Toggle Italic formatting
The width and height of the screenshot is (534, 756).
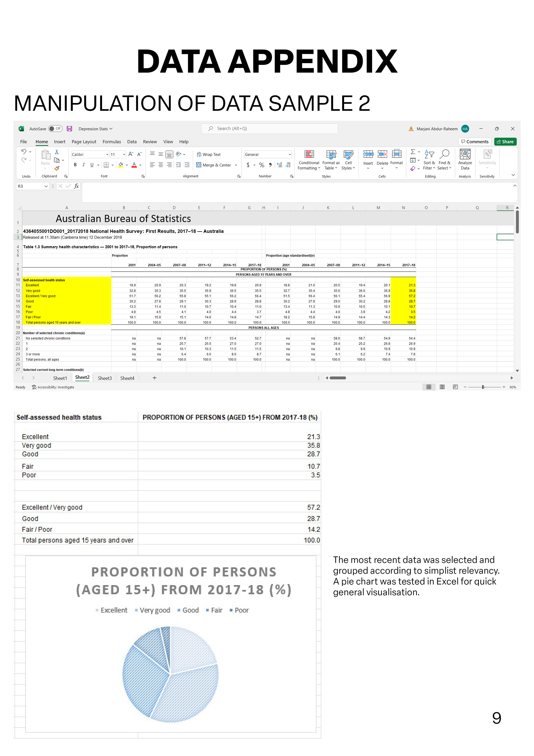(83, 165)
